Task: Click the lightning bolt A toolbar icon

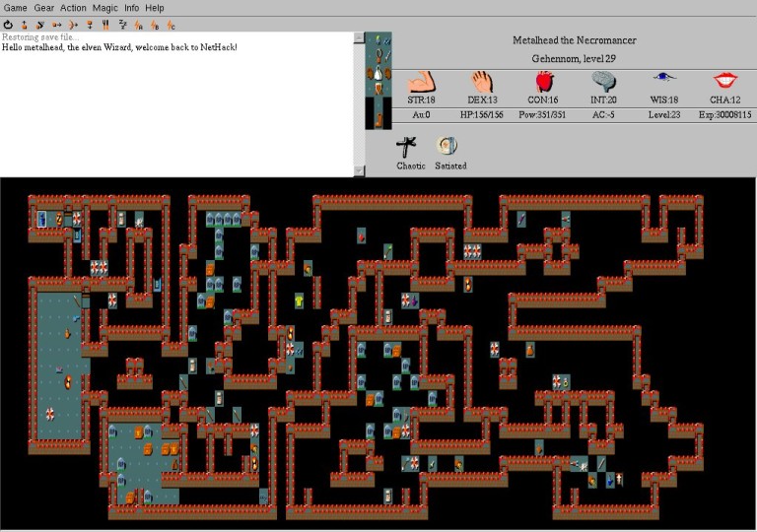Action: click(x=138, y=24)
